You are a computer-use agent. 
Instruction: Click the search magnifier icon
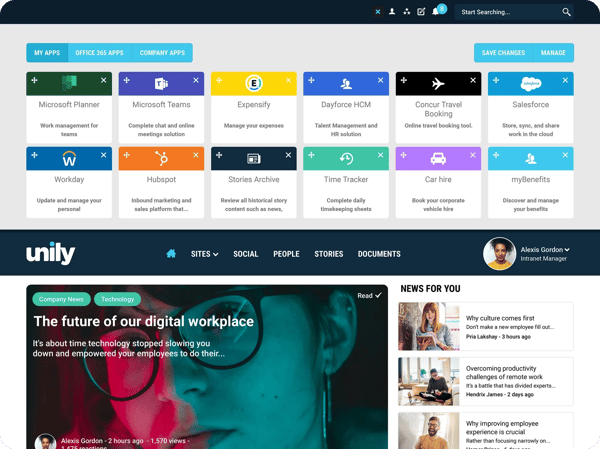566,12
